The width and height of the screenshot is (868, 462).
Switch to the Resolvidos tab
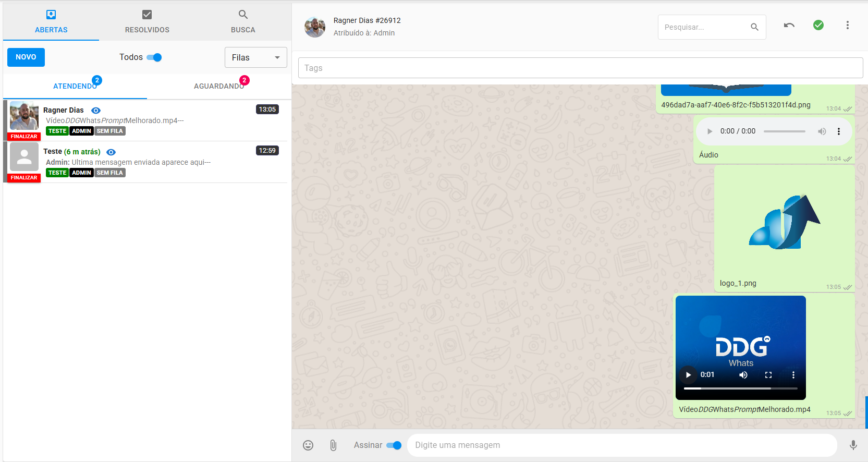(147, 22)
